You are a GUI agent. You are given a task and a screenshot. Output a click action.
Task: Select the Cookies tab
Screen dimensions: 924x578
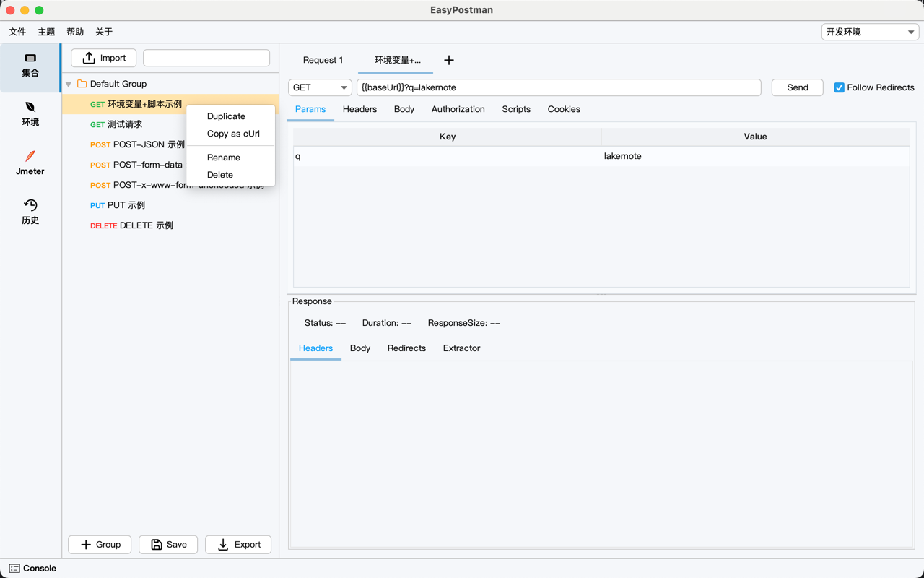[564, 109]
